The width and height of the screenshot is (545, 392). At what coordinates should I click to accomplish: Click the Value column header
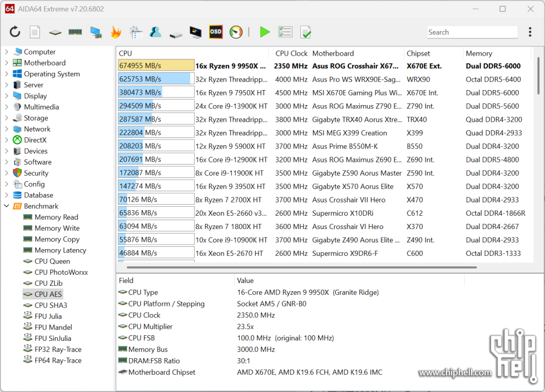(x=349, y=280)
